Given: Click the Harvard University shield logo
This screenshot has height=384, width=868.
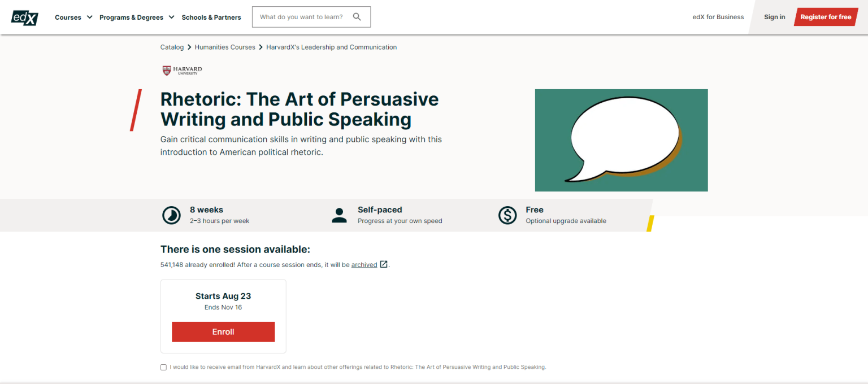Looking at the screenshot, I should click(x=182, y=70).
